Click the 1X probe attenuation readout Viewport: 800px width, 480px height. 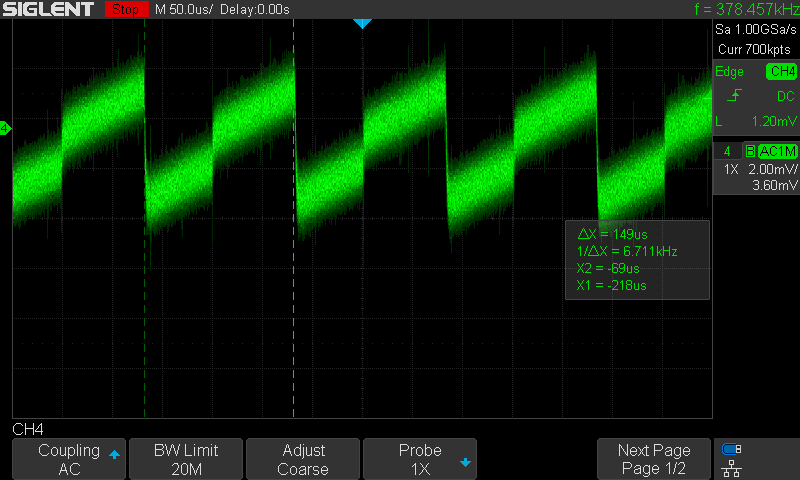pyautogui.click(x=731, y=169)
